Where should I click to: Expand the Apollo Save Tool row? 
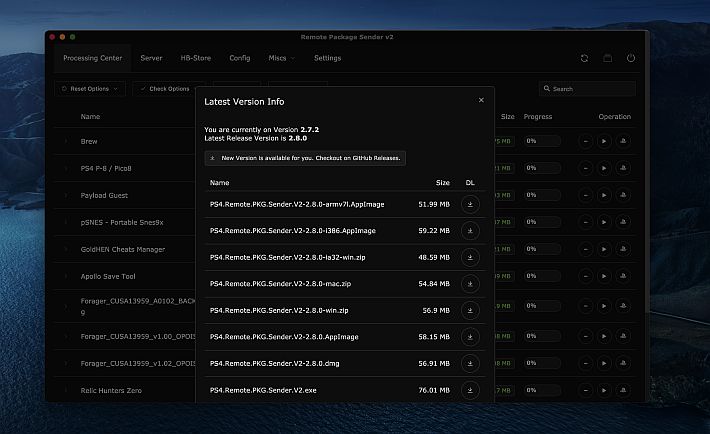[x=66, y=276]
